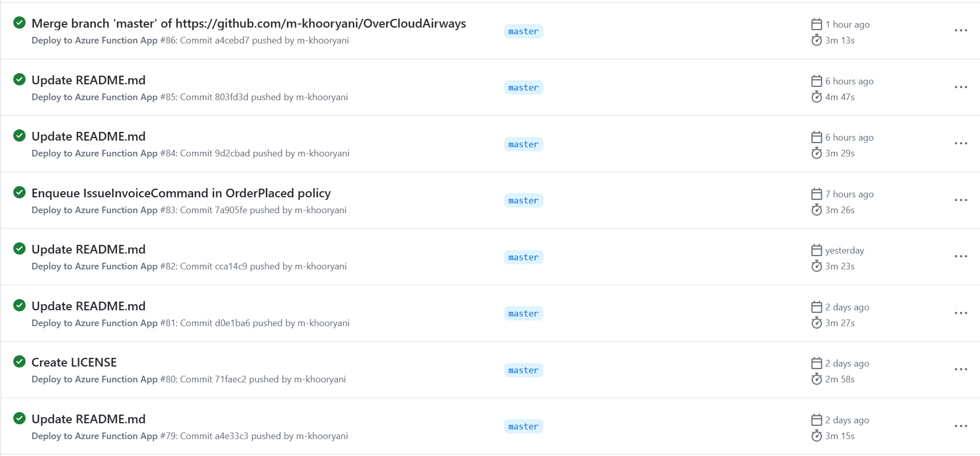980x456 pixels.
Task: Click the master branch tag on run #79
Action: (523, 426)
